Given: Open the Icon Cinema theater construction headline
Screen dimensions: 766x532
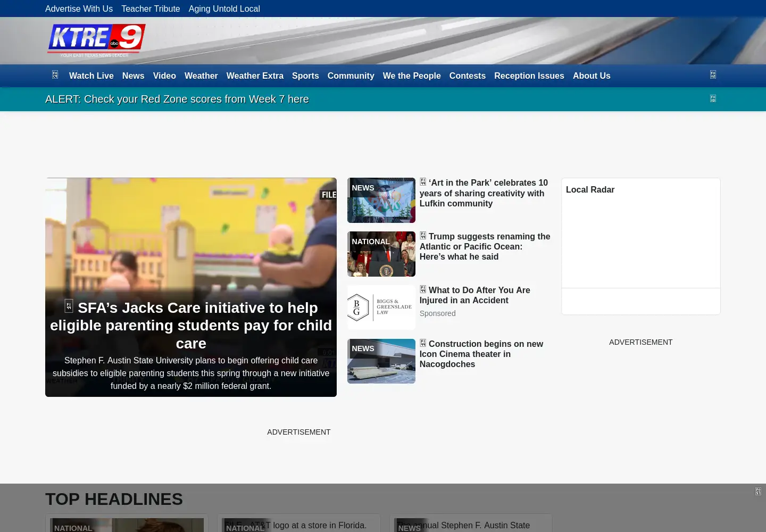Looking at the screenshot, I should point(481,354).
